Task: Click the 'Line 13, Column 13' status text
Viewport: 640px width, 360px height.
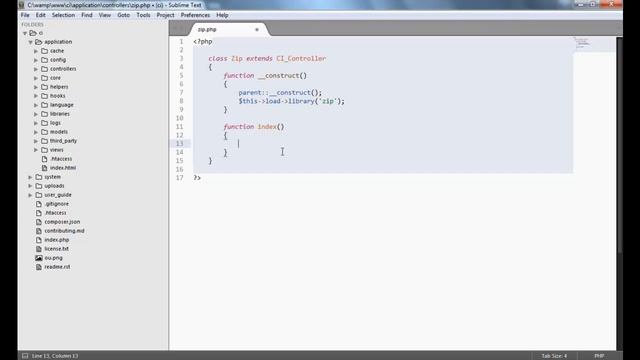Action: (55, 356)
